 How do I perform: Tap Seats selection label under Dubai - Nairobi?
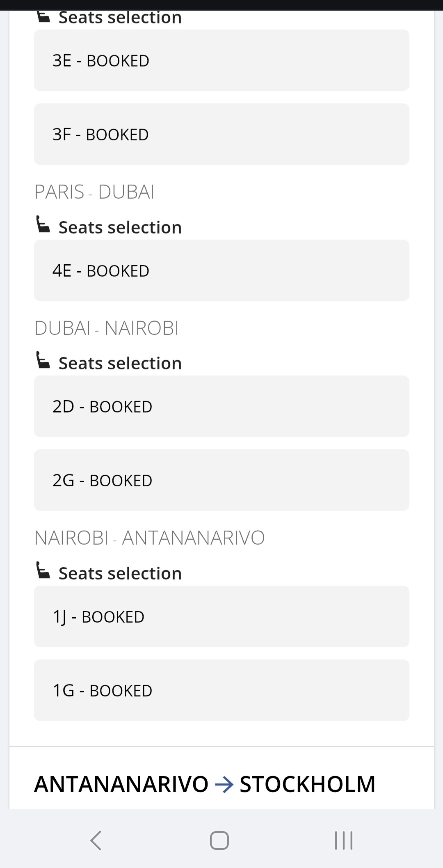120,364
